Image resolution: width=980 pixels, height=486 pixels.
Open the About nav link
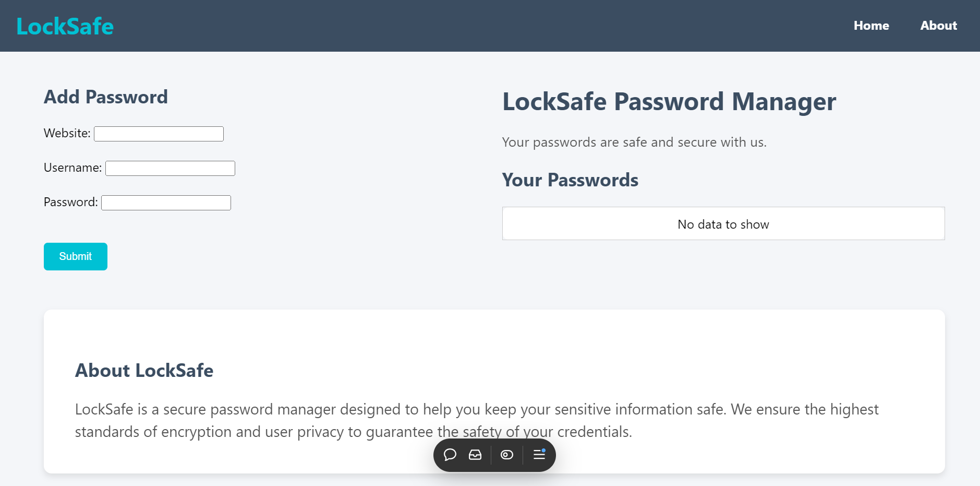(938, 26)
